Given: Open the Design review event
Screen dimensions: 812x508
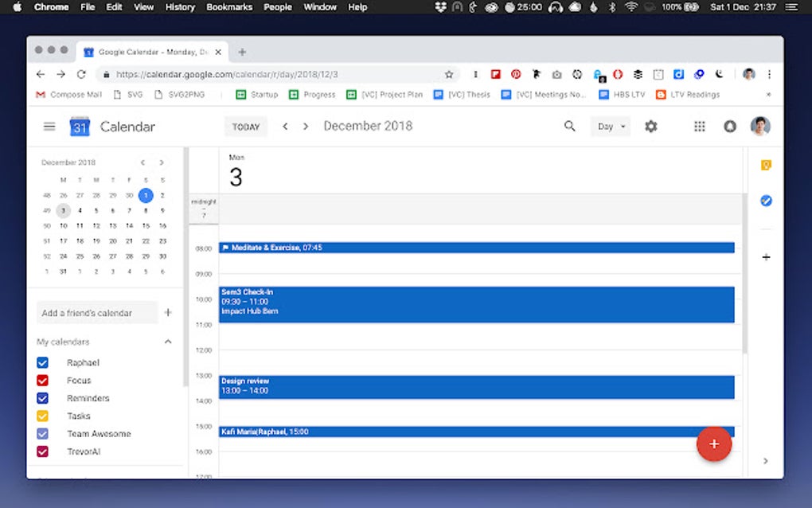Looking at the screenshot, I should click(476, 387).
